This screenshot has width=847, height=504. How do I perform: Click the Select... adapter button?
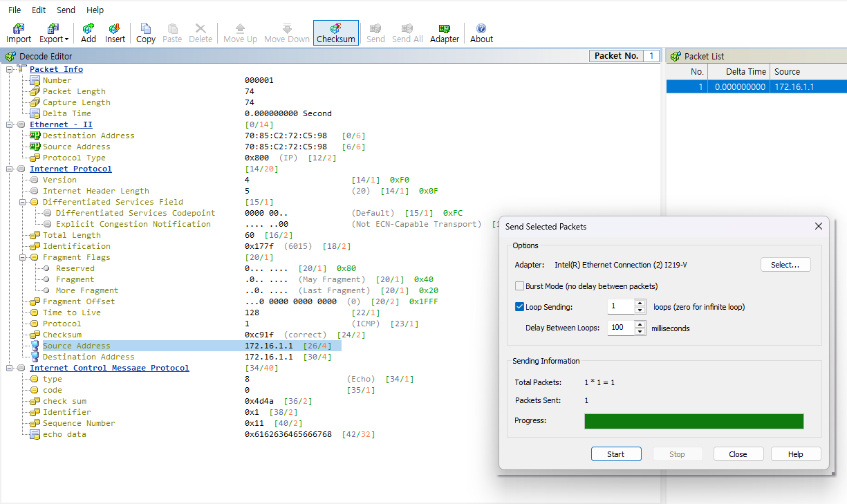(x=785, y=265)
